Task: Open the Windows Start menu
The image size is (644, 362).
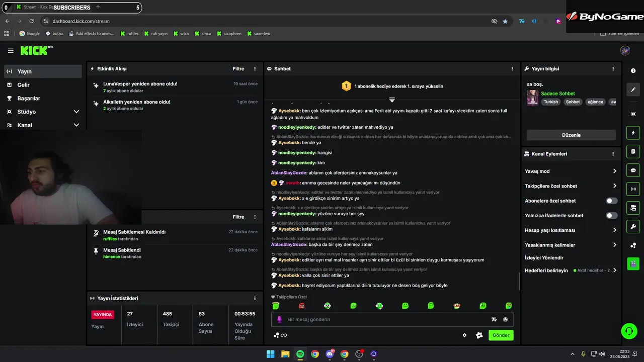Action: [x=270, y=354]
